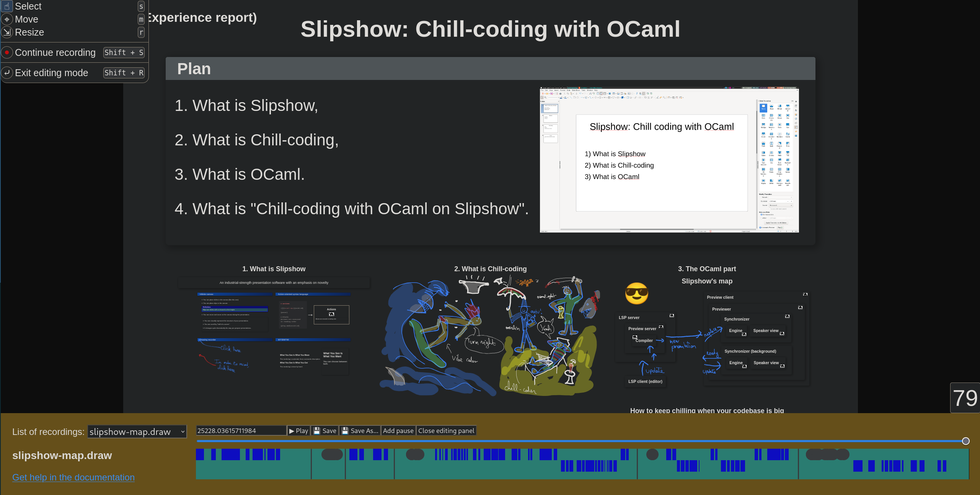Open the recordings list dropdown slipshow-map.draw
This screenshot has width=980, height=495.
pyautogui.click(x=137, y=431)
